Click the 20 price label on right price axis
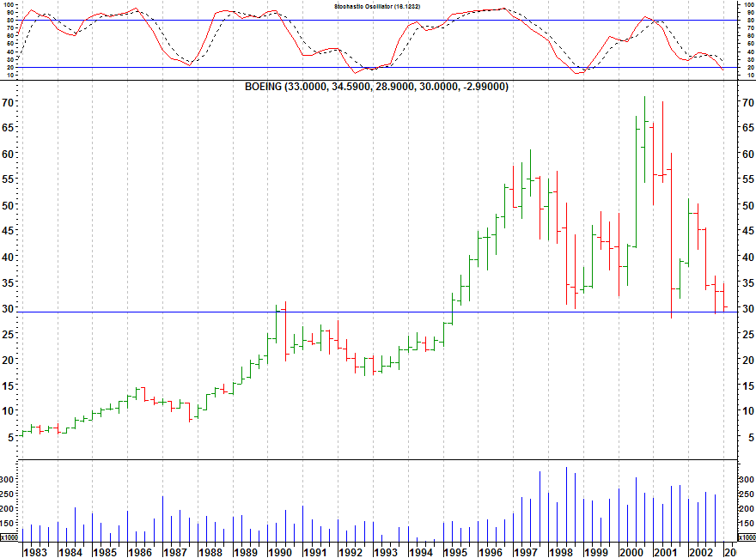Screen dimensions: 756x558 point(748,360)
